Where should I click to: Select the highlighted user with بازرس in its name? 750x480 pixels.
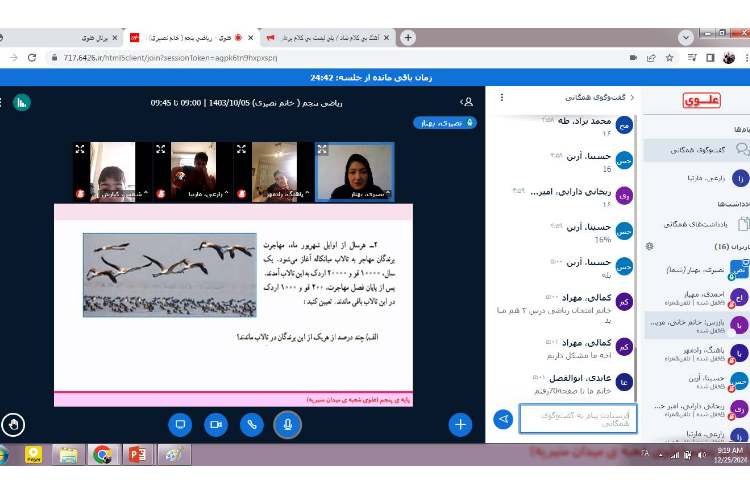pos(697,326)
